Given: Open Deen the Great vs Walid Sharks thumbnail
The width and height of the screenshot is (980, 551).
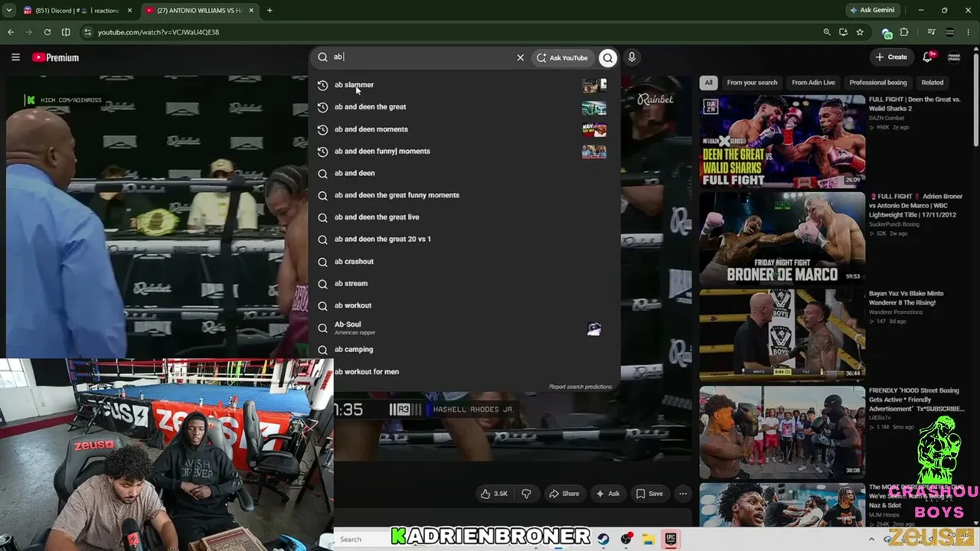Looking at the screenshot, I should point(782,141).
